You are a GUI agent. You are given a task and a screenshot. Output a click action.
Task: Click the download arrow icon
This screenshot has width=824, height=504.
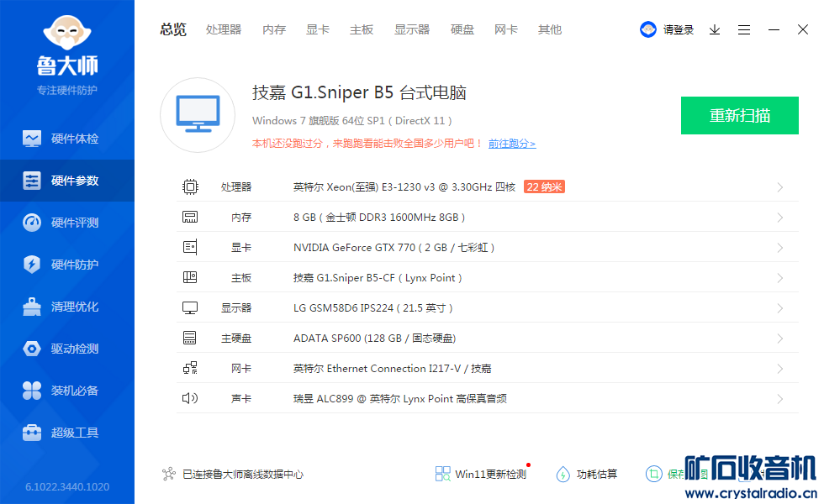(x=715, y=30)
